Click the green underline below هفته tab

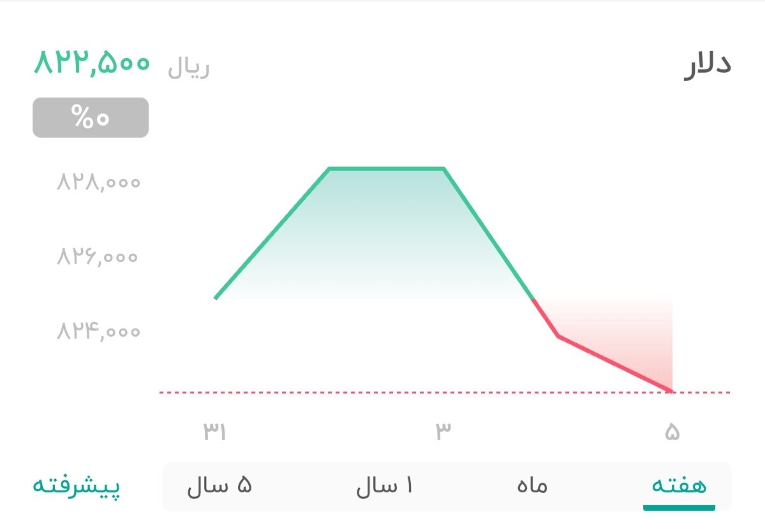click(x=678, y=508)
